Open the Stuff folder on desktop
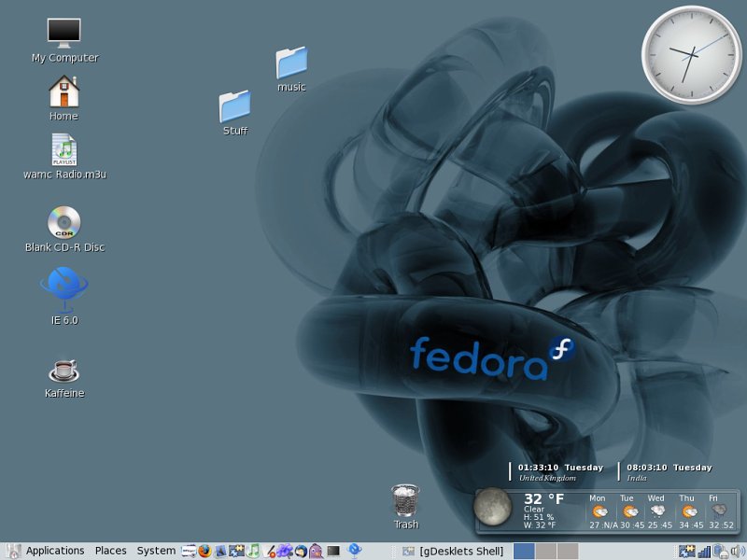This screenshot has height=560, width=747. (x=235, y=113)
